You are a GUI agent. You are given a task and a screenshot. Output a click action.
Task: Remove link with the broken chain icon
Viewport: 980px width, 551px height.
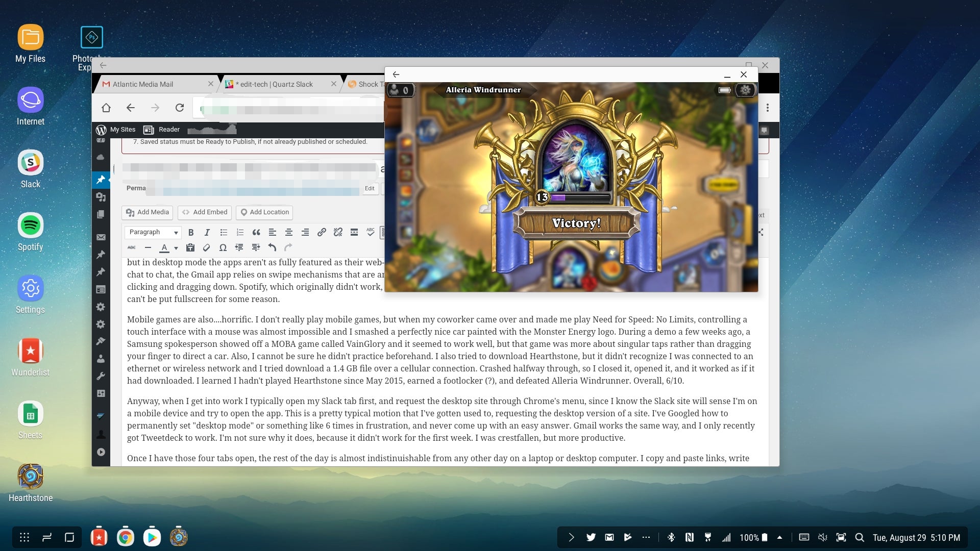(338, 233)
